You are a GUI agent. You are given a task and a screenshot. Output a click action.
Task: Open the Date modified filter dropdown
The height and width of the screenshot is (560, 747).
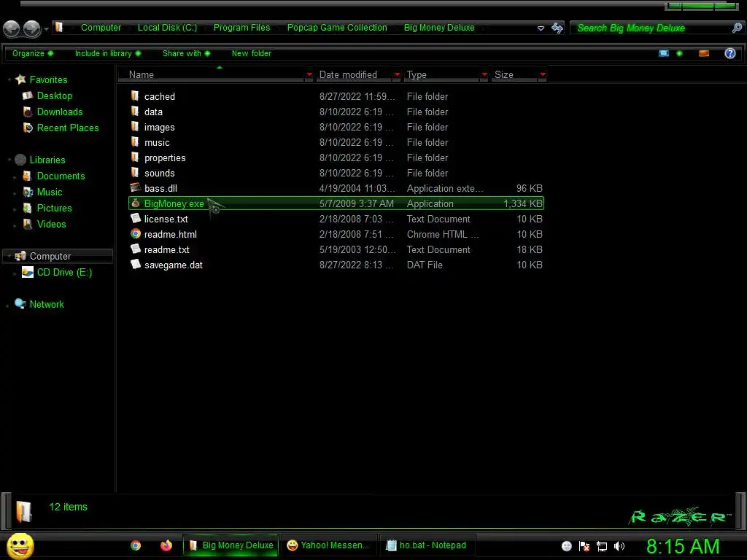click(x=397, y=74)
